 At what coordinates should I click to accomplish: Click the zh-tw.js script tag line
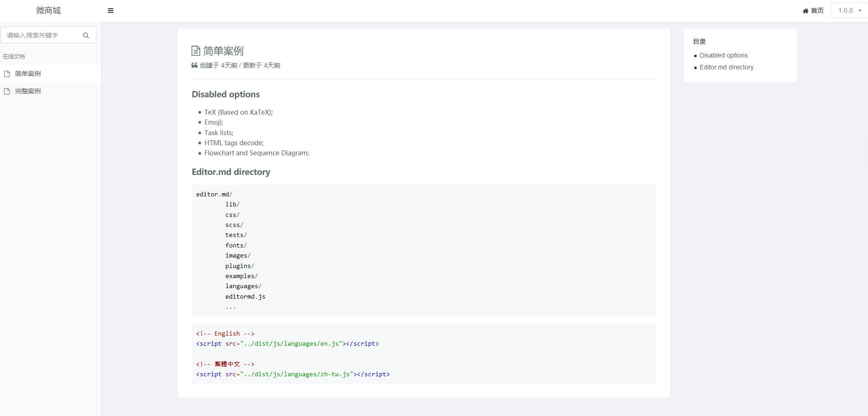click(293, 374)
